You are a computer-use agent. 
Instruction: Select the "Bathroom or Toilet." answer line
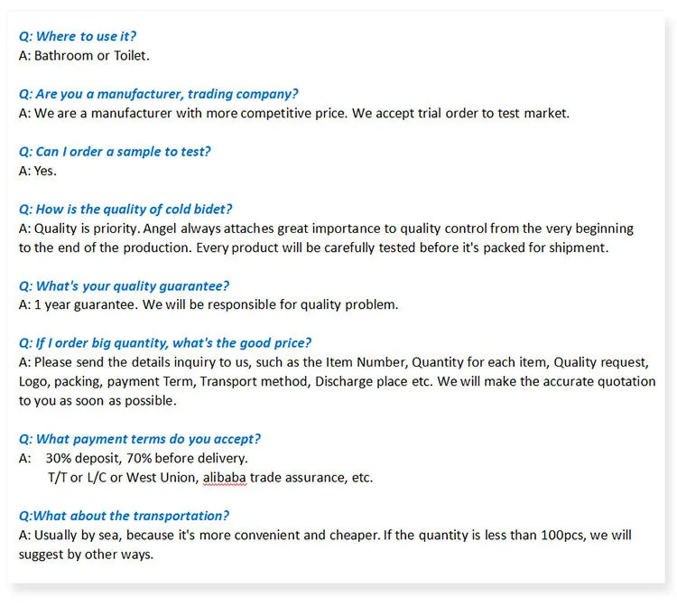coord(84,56)
